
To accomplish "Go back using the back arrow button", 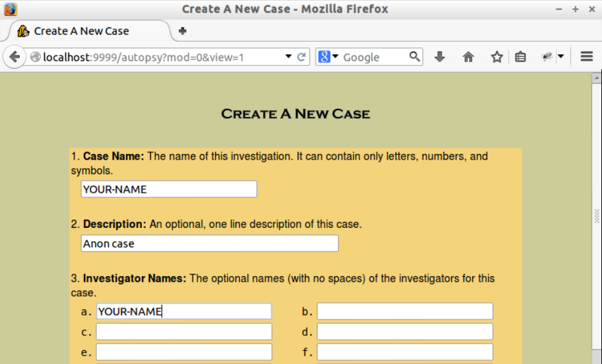I will pyautogui.click(x=14, y=57).
